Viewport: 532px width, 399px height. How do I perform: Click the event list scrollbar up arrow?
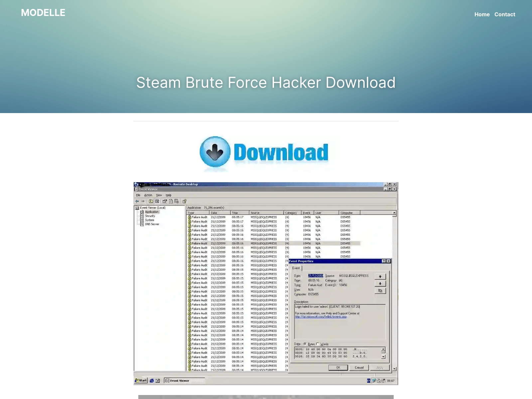[394, 213]
